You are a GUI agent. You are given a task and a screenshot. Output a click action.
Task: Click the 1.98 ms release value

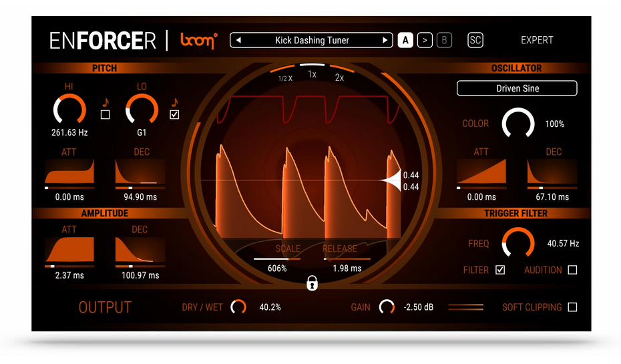click(x=347, y=268)
